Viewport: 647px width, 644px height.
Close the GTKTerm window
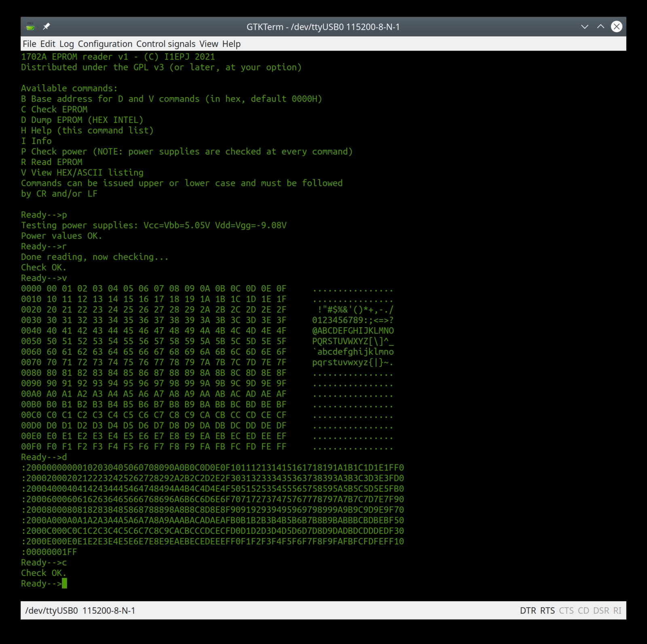coord(617,27)
